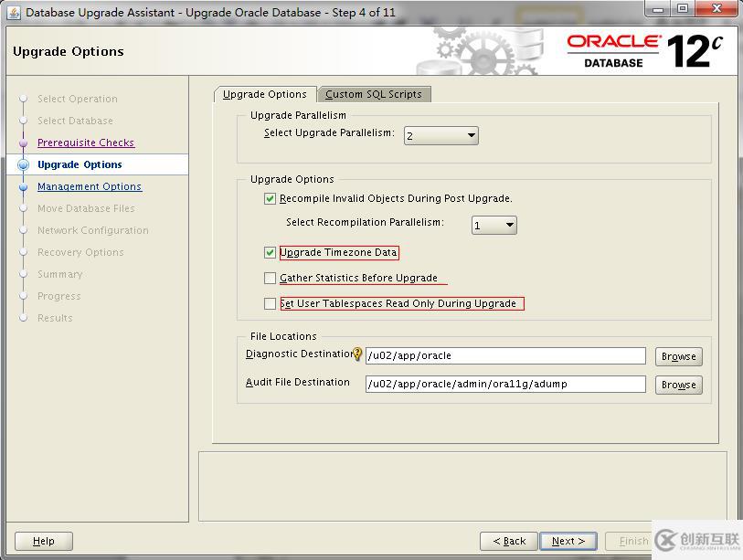Viewport: 743px width, 560px height.
Task: Click the Progress step label
Action: point(59,296)
